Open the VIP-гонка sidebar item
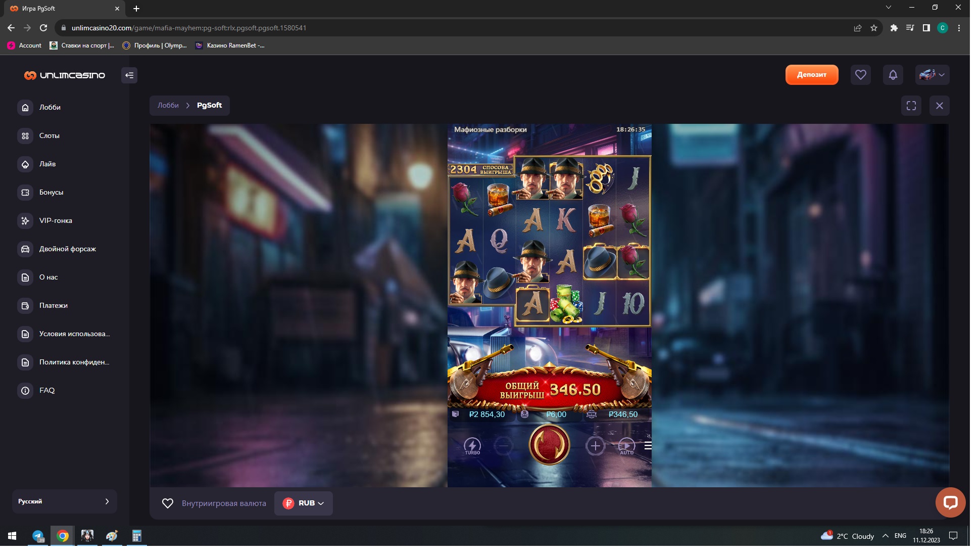This screenshot has width=980, height=555. pyautogui.click(x=56, y=220)
